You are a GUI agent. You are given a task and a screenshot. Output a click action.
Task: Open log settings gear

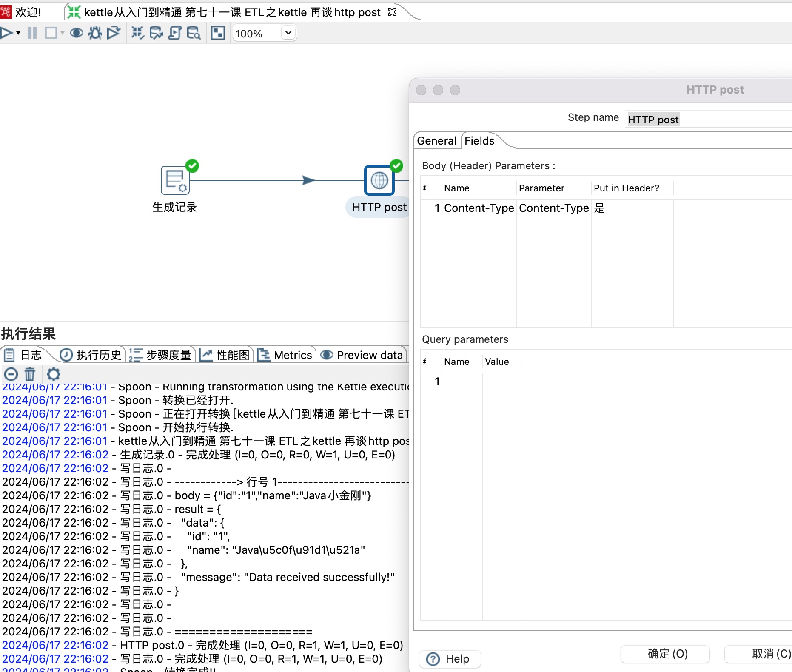54,374
